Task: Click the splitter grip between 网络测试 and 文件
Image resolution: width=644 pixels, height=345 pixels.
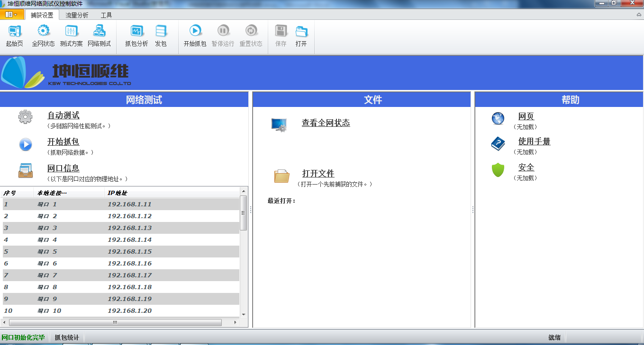Action: [x=251, y=210]
